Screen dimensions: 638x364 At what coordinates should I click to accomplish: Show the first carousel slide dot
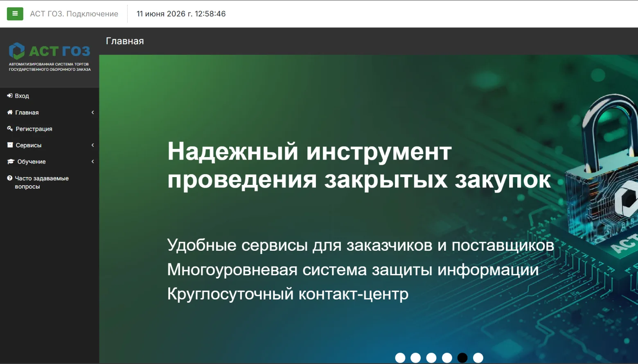pos(400,358)
